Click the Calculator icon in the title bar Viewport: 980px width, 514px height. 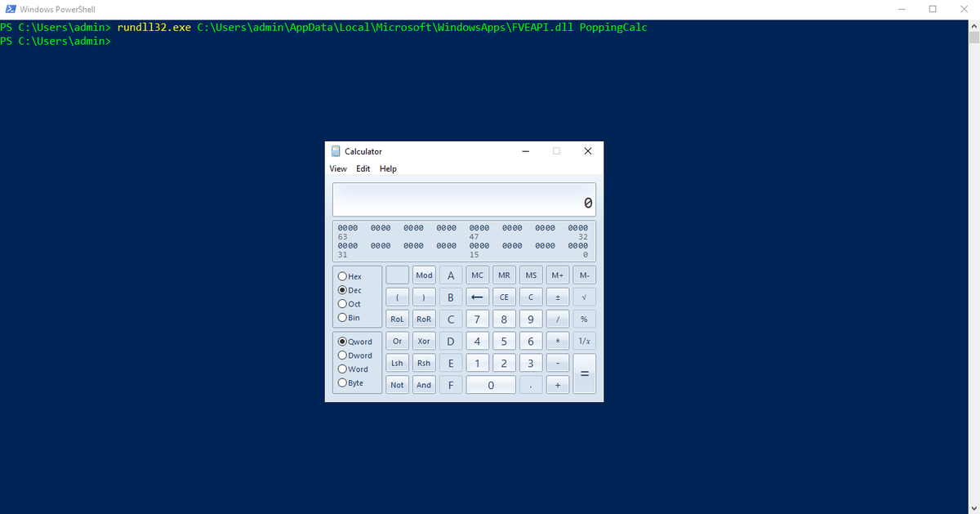336,151
